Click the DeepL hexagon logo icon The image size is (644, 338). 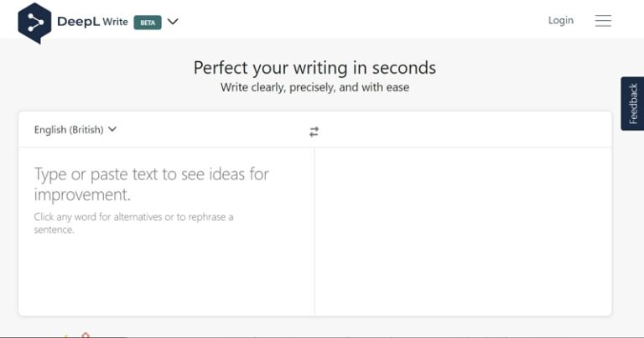pos(34,23)
